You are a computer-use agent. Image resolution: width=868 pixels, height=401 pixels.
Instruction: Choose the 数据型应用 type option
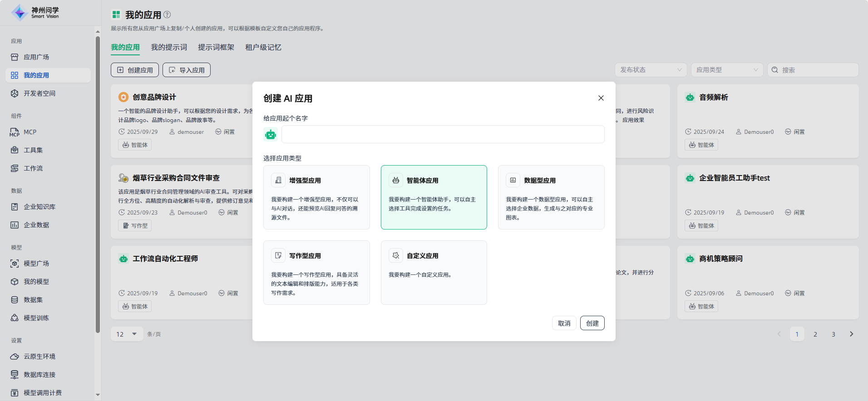coord(551,197)
